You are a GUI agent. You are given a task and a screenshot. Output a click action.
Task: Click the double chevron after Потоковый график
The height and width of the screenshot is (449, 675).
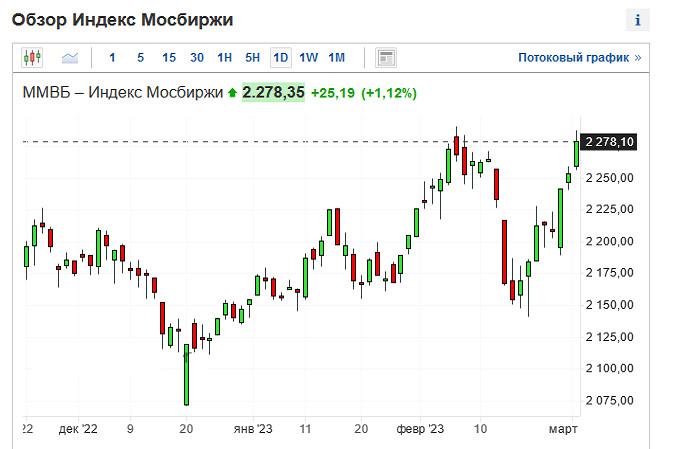click(637, 58)
